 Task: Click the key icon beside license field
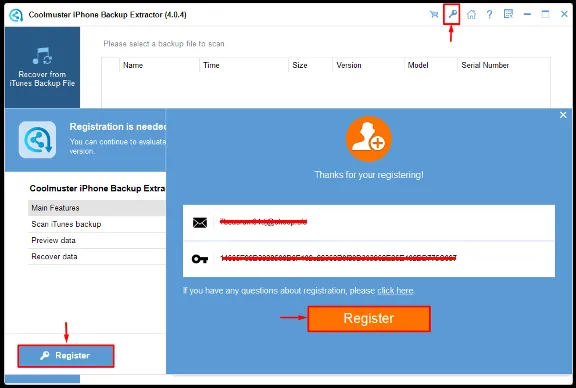tap(200, 259)
